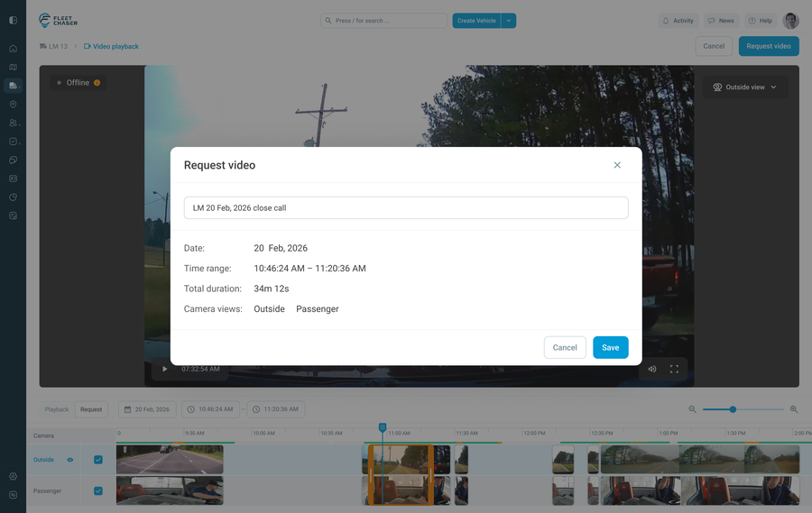
Task: Close the Request video dialog
Action: pos(617,165)
